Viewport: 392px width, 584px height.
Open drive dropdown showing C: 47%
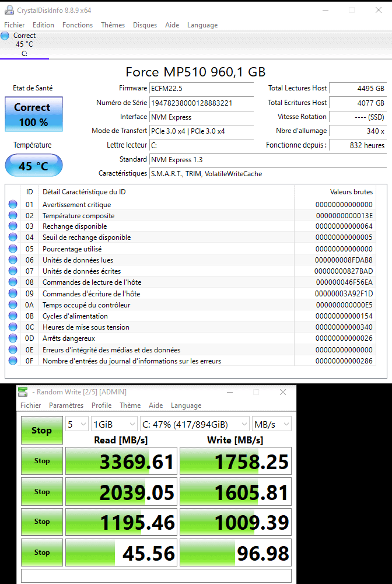point(195,424)
